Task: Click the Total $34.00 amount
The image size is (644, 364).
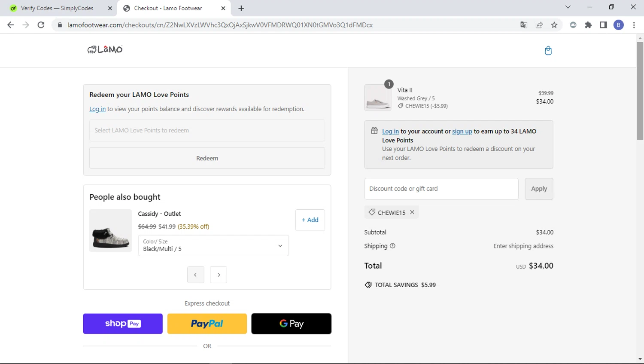Action: pos(541,266)
